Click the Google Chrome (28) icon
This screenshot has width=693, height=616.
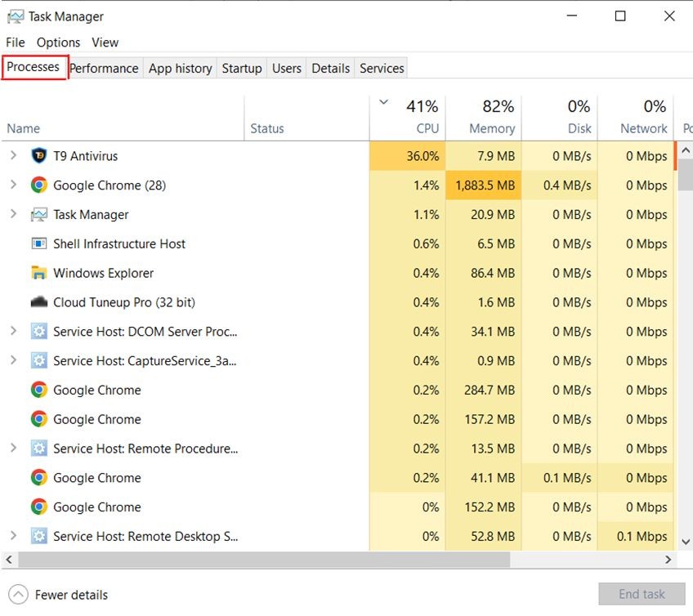[38, 185]
